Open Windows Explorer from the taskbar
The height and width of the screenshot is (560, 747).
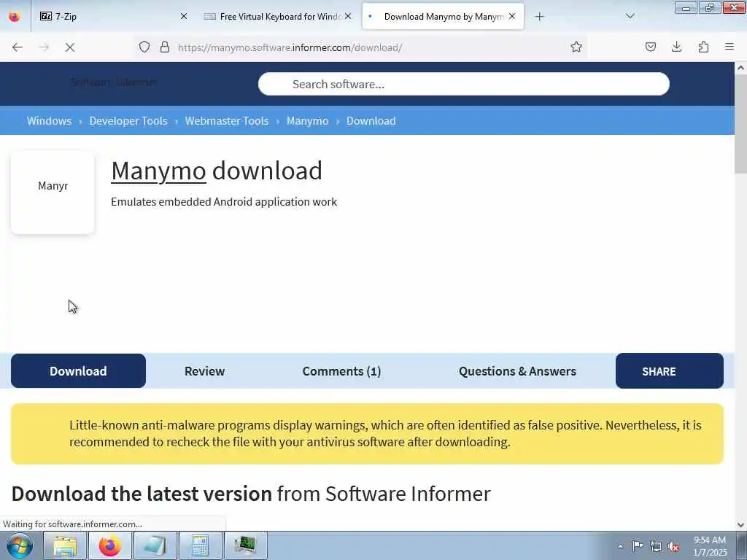(x=65, y=545)
